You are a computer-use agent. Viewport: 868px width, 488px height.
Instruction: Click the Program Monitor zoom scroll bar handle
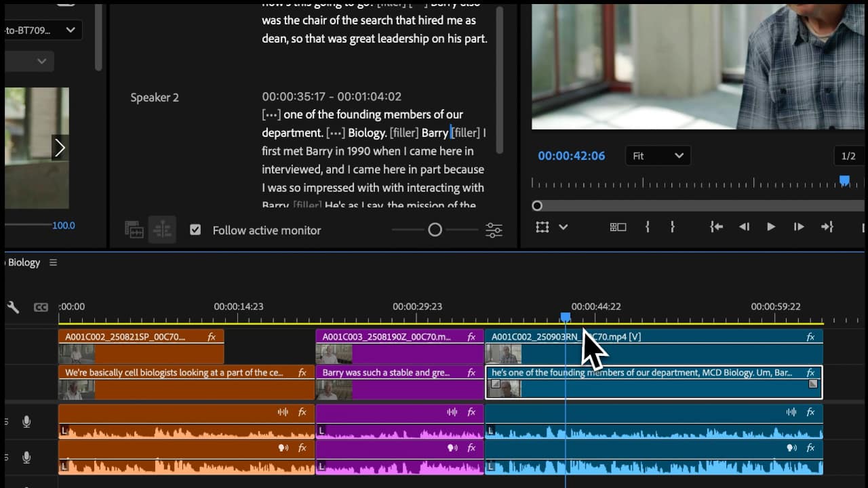537,205
